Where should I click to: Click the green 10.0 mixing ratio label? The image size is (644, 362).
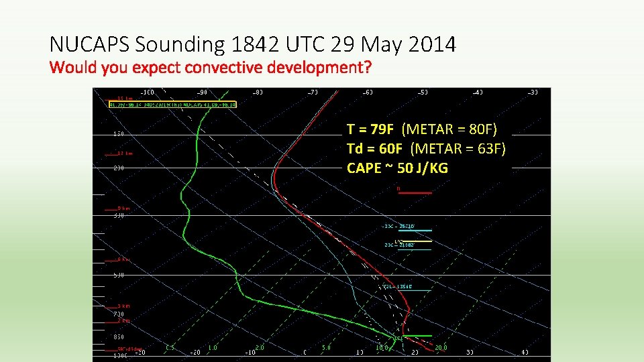382,348
